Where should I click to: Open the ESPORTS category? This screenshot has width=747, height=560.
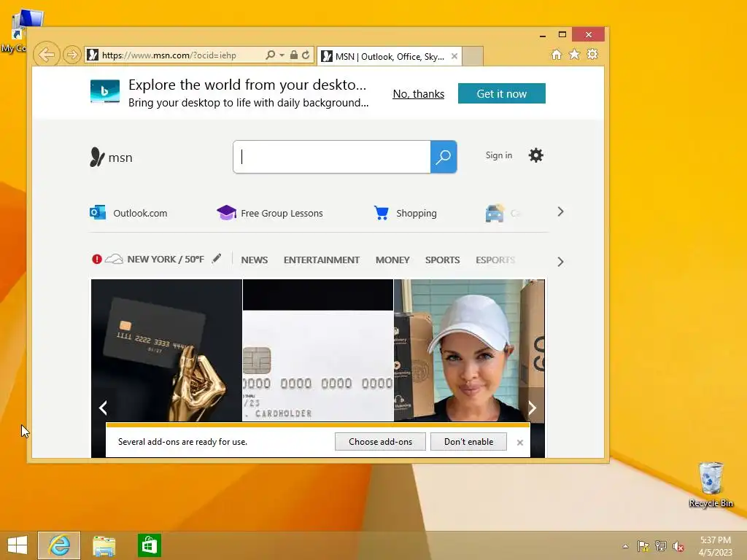[495, 260]
